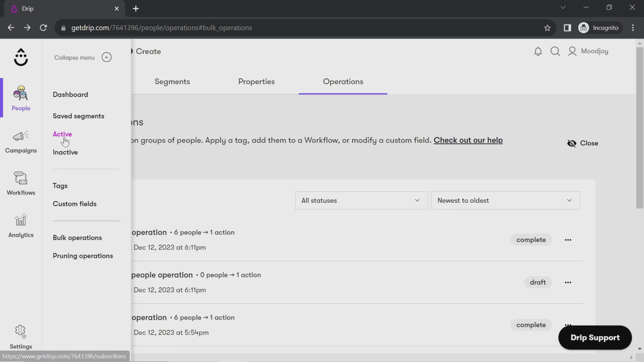Click the Drip smiley logo icon

[x=21, y=57]
